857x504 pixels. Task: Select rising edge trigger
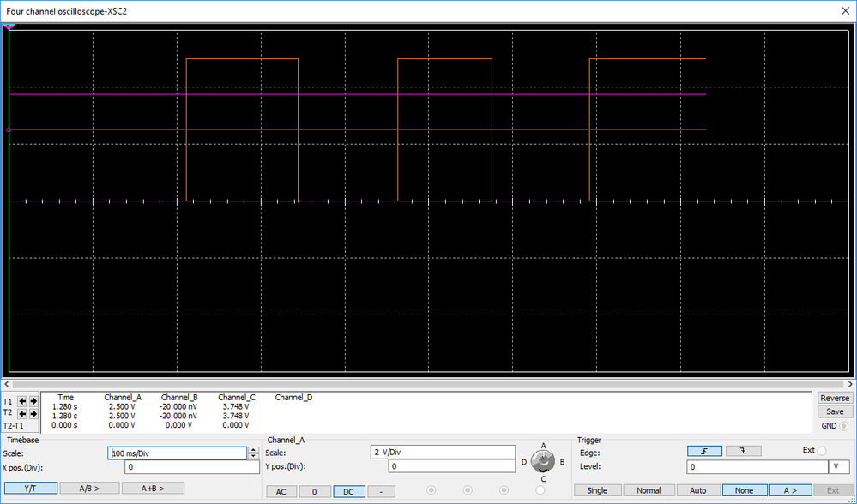point(704,451)
